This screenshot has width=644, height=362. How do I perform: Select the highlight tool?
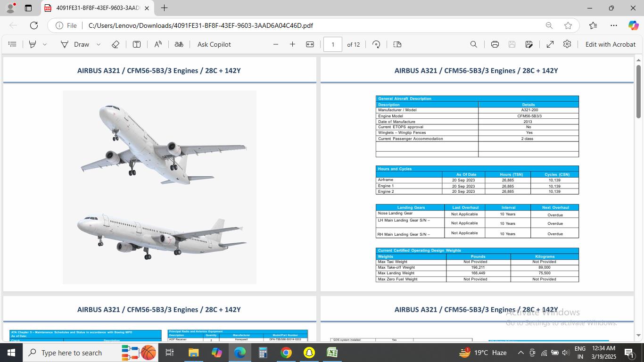pos(33,44)
